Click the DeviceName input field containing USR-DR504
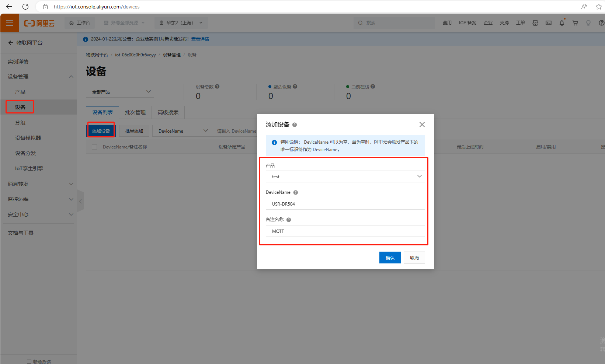The height and width of the screenshot is (364, 605). pos(345,204)
